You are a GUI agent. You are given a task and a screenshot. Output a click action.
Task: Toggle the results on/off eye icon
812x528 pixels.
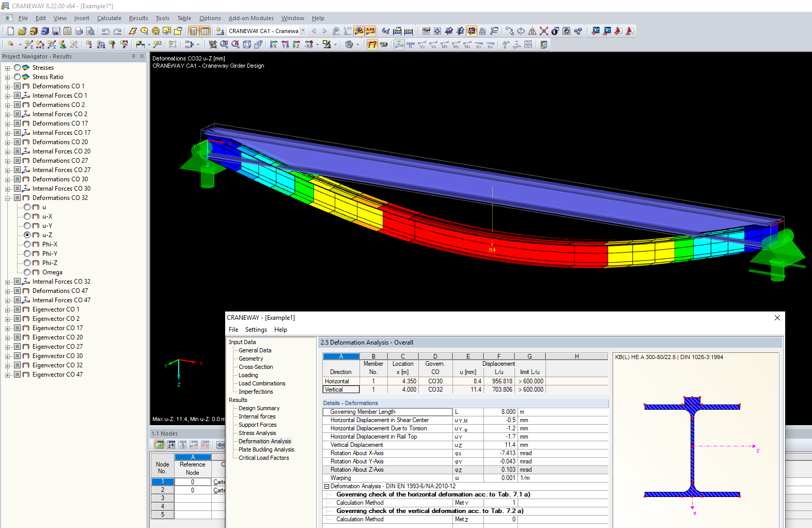(x=359, y=31)
